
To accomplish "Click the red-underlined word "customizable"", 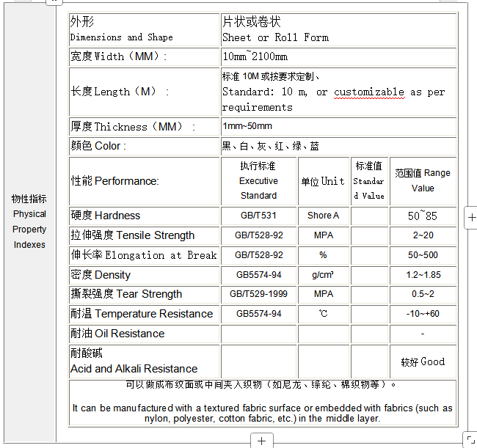I will click(x=369, y=92).
